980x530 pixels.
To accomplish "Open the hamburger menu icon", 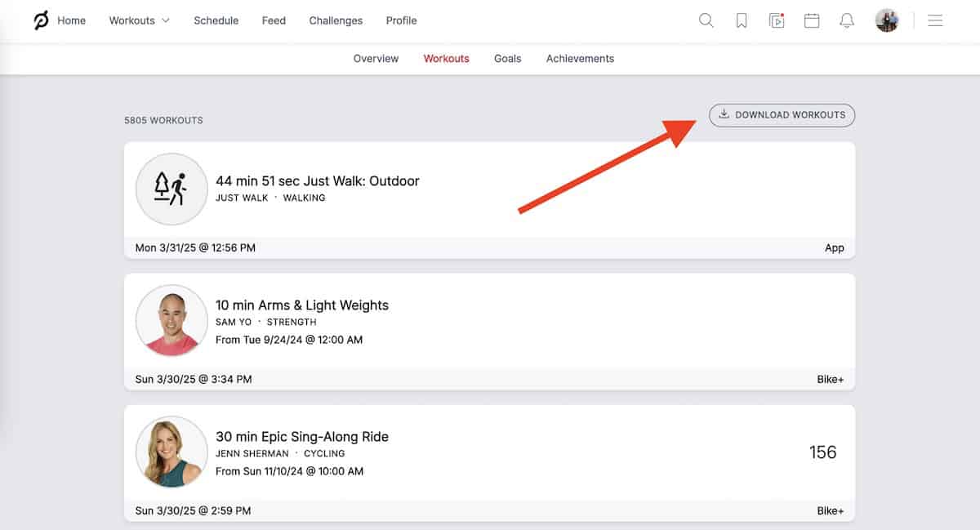I will 936,20.
